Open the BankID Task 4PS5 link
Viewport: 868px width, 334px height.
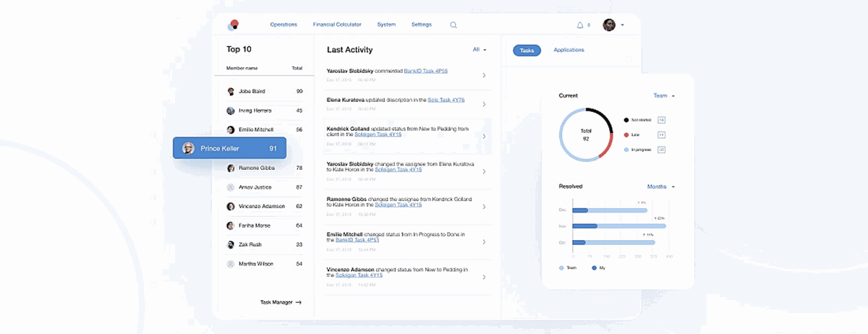425,71
